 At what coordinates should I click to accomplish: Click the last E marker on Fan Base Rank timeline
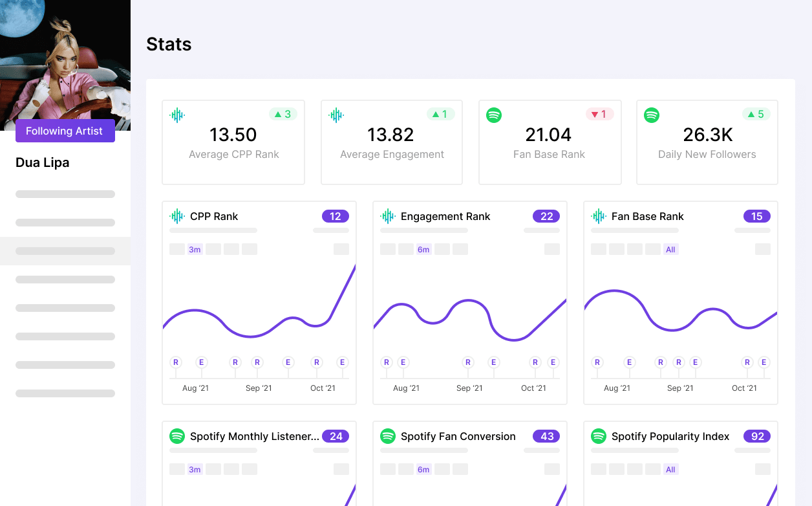coord(764,362)
